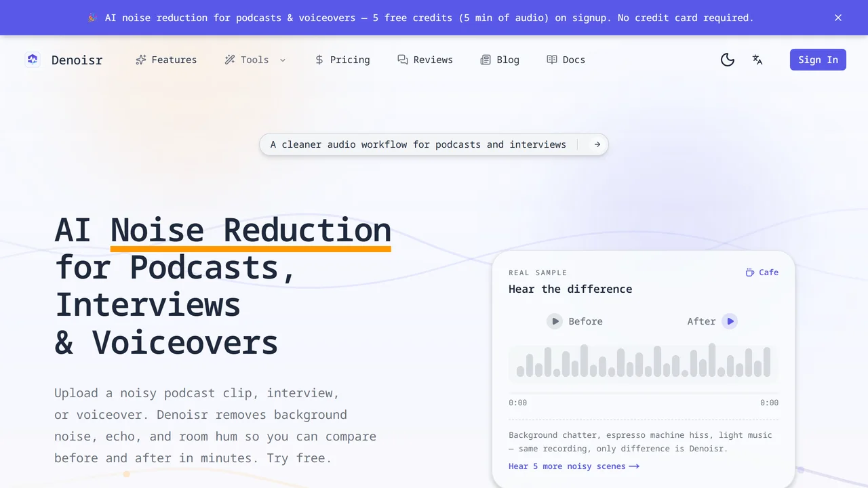Screen dimensions: 868x488
Task: Click the 'Background chatter, espresso machine hiss' description
Action: (x=641, y=442)
